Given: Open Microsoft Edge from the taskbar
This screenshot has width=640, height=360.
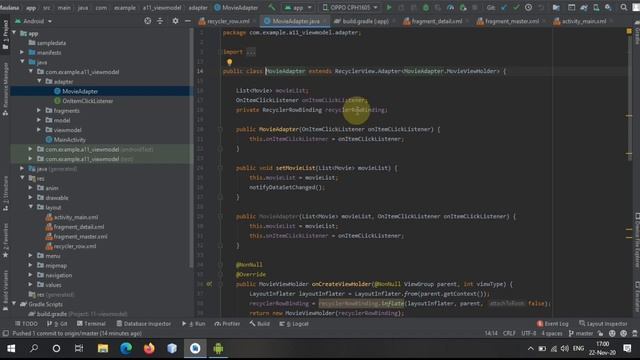Looking at the screenshot, I should (x=126, y=348).
